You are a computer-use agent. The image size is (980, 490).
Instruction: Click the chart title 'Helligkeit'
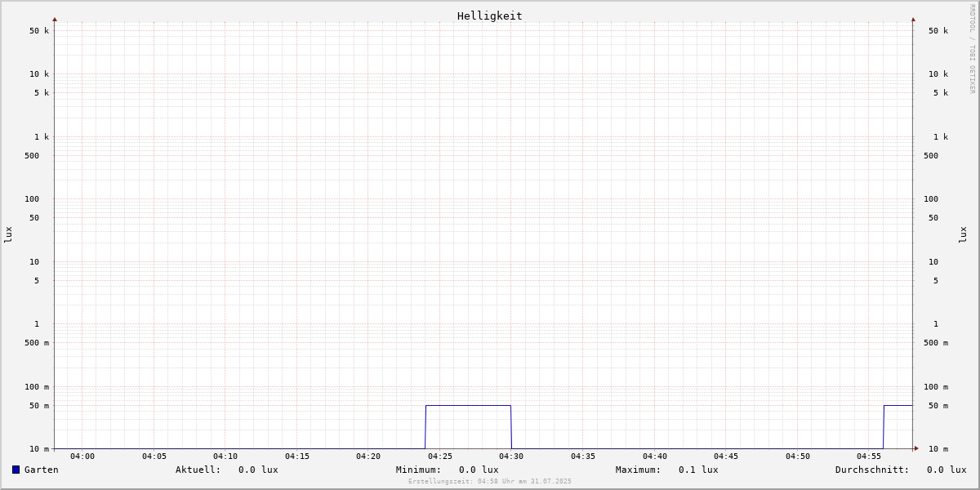click(490, 16)
